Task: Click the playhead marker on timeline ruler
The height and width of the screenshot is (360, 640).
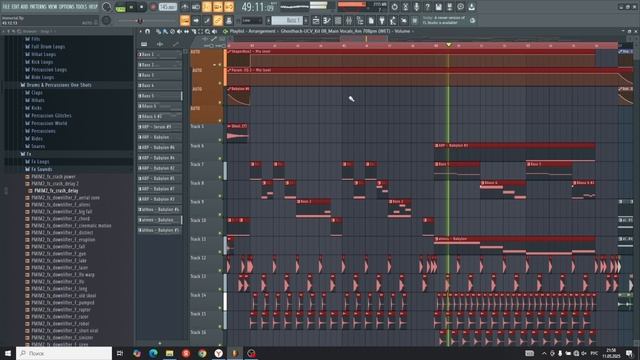Action: 449,44
